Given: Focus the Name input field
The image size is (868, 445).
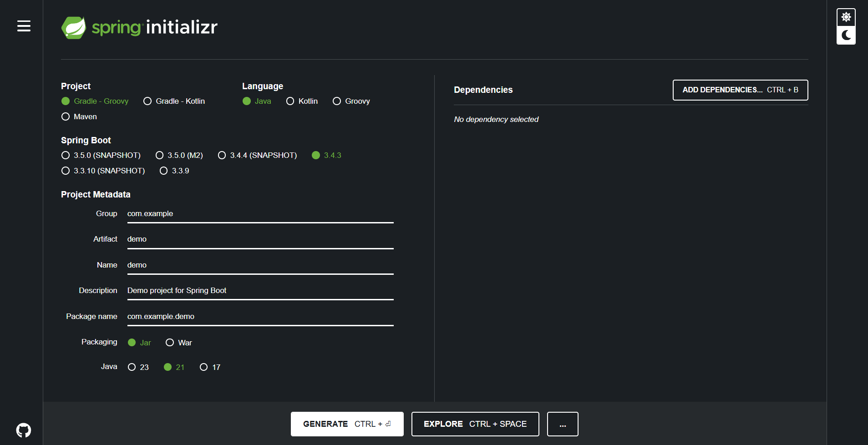Looking at the screenshot, I should (x=260, y=265).
